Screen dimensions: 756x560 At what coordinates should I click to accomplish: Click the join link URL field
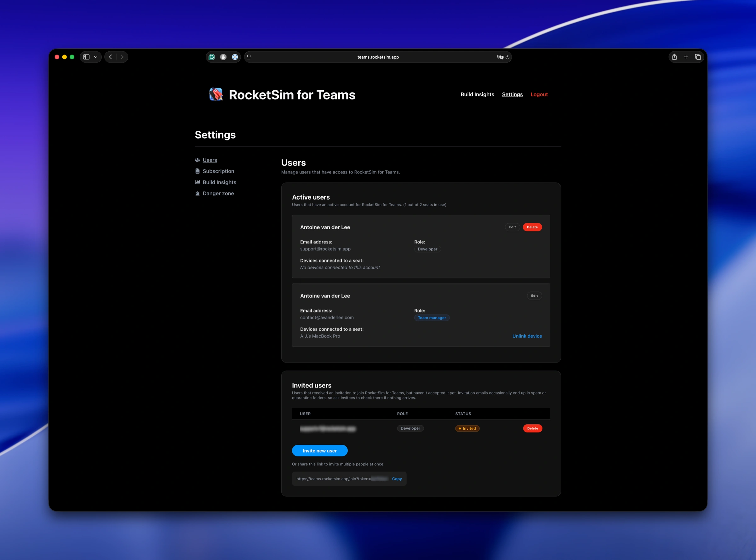pos(349,479)
